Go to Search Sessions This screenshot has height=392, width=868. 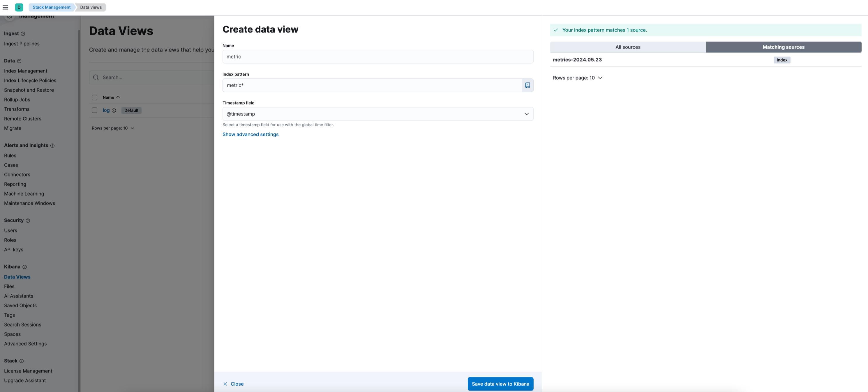tap(23, 325)
